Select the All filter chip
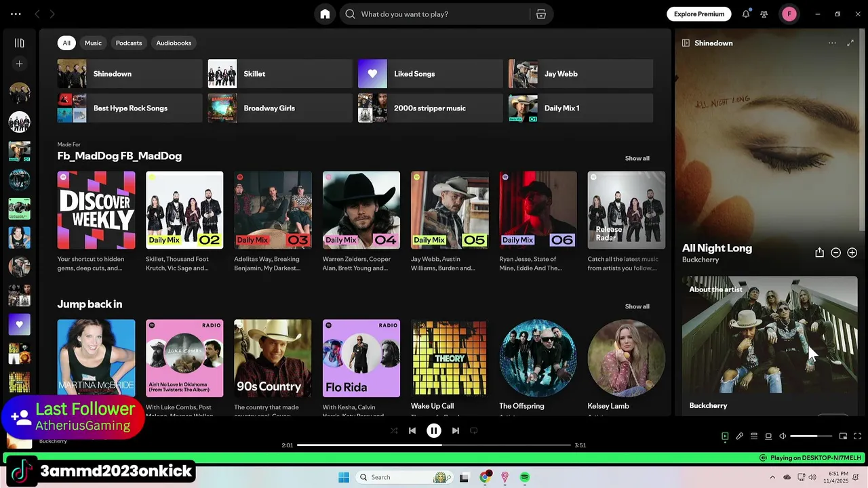Screen dimensions: 868x488 click(66, 43)
